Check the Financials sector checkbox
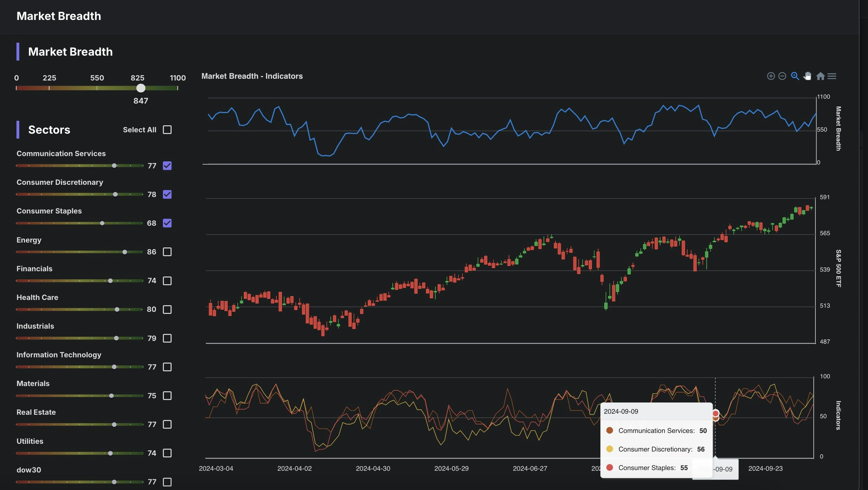 [167, 281]
